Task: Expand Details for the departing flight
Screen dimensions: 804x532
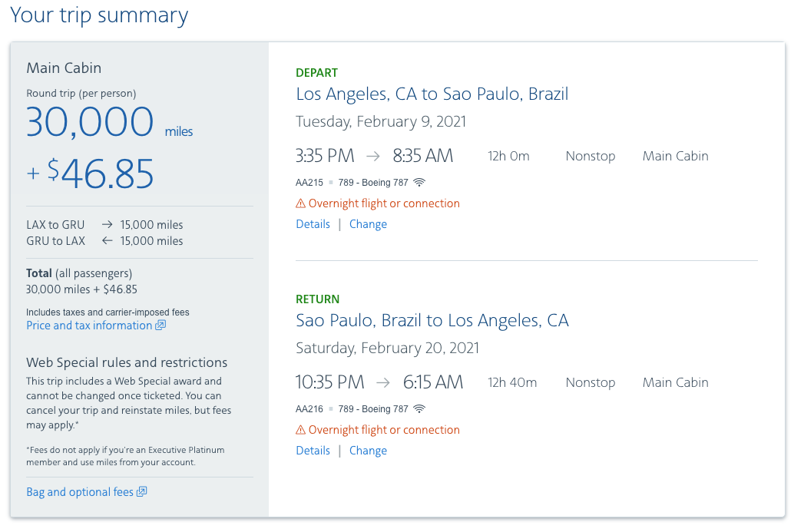Action: (x=313, y=224)
